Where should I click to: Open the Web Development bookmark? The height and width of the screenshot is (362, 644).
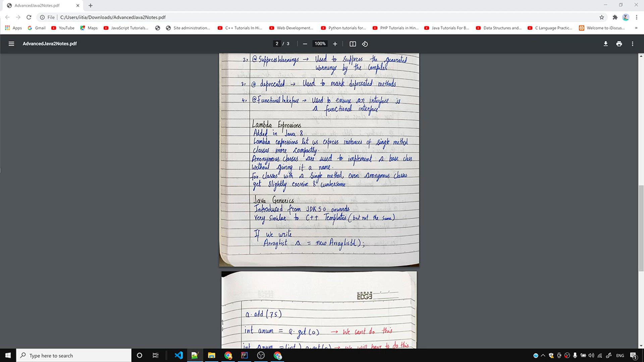click(x=291, y=28)
